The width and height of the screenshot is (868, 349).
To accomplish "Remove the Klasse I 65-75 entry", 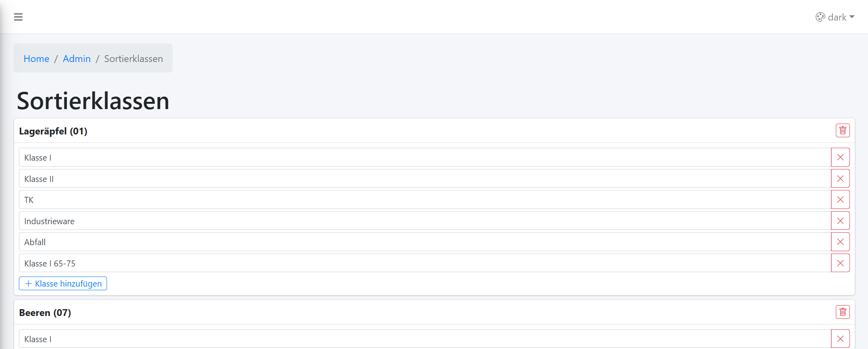I will 840,263.
